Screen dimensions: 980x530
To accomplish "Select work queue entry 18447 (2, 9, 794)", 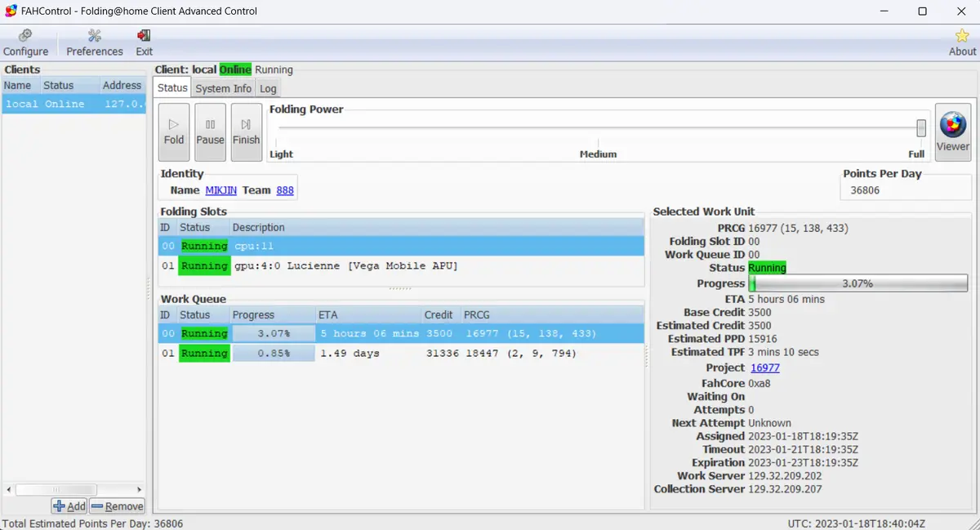I will (x=401, y=354).
